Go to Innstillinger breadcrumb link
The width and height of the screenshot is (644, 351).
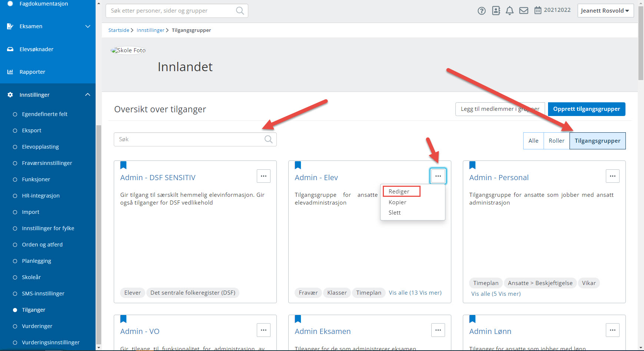(150, 30)
